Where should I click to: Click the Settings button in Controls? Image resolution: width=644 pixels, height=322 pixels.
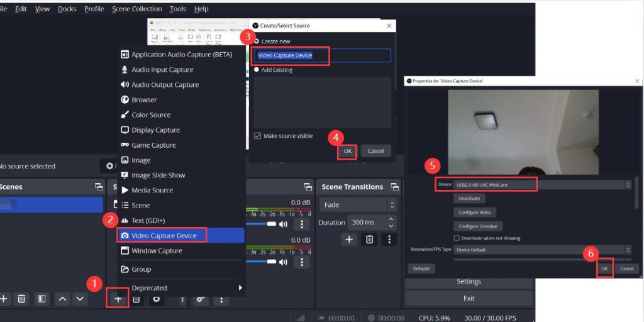tap(469, 282)
